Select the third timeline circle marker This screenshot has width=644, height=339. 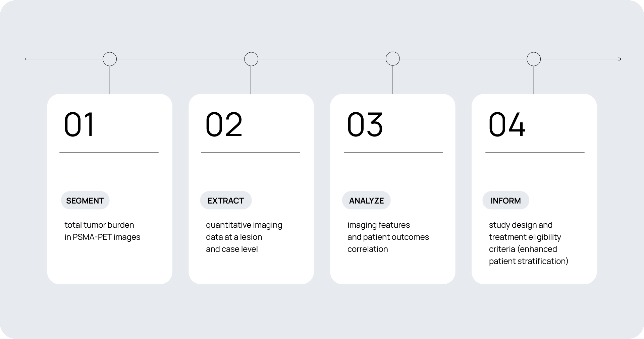393,59
